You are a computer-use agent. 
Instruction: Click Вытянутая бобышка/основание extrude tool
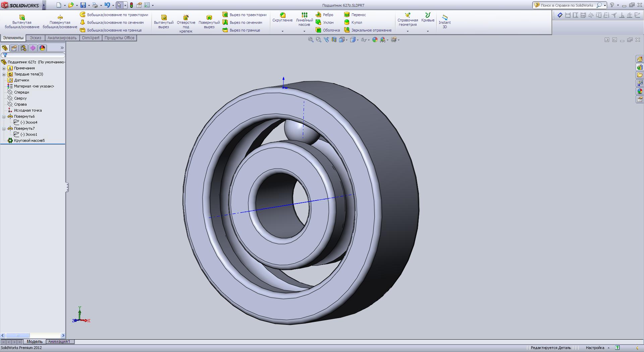[22, 21]
